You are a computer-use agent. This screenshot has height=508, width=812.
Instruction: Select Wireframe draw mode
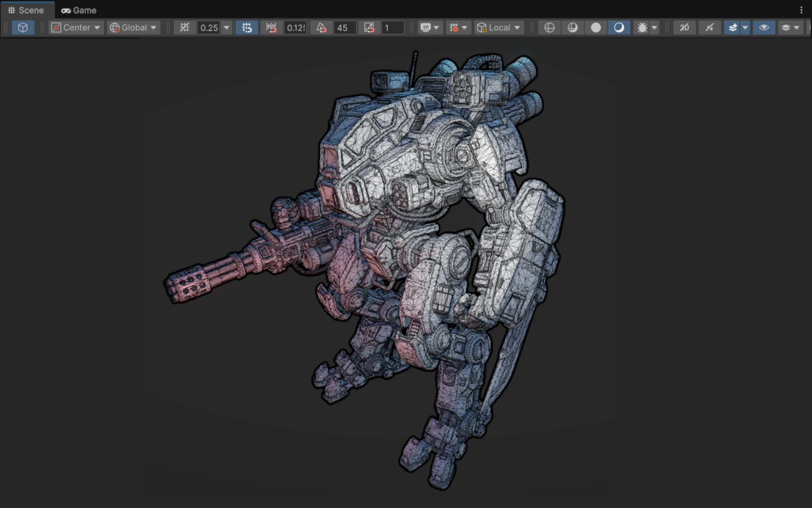549,27
